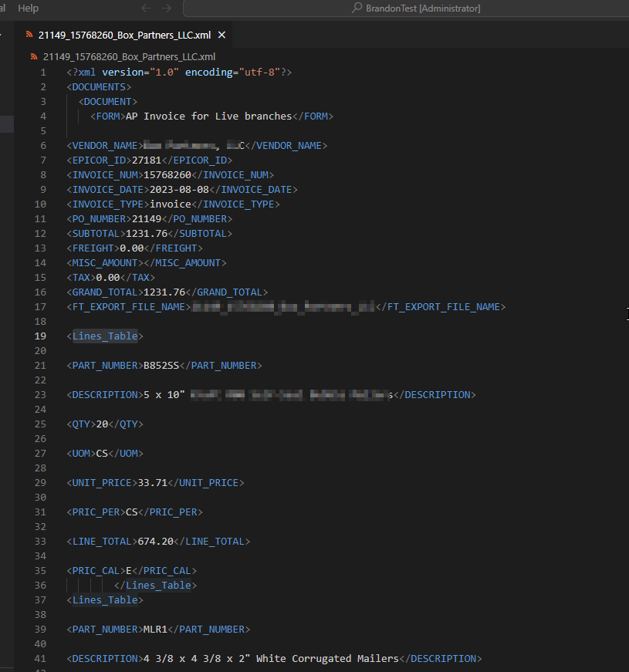
Task: Click the closing Lines_Table tag on line 36
Action: [158, 585]
